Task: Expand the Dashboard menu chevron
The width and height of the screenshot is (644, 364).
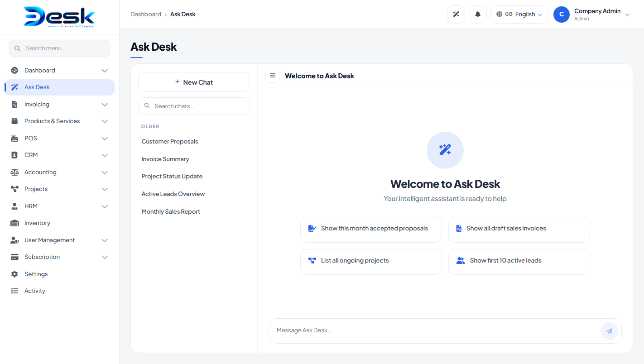Action: click(105, 71)
